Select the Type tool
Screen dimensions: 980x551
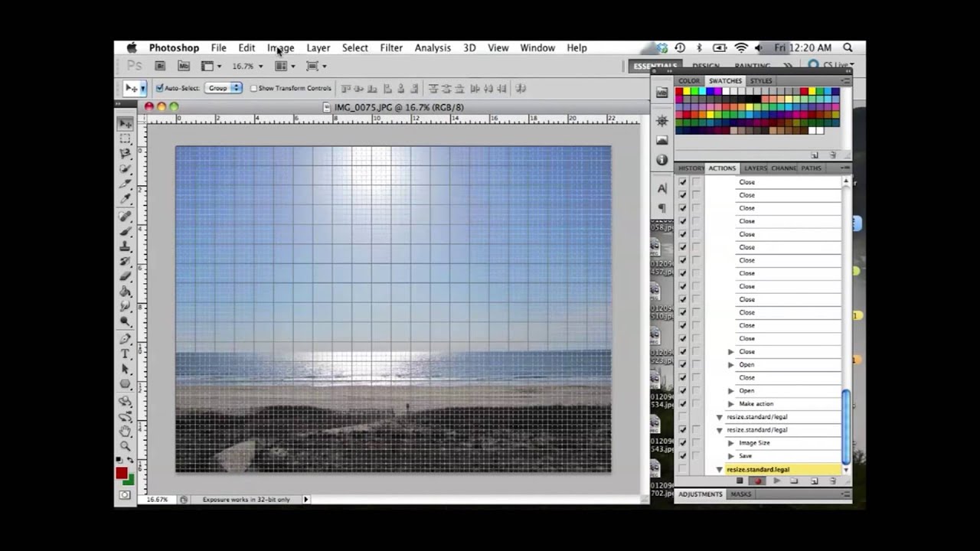(x=125, y=354)
